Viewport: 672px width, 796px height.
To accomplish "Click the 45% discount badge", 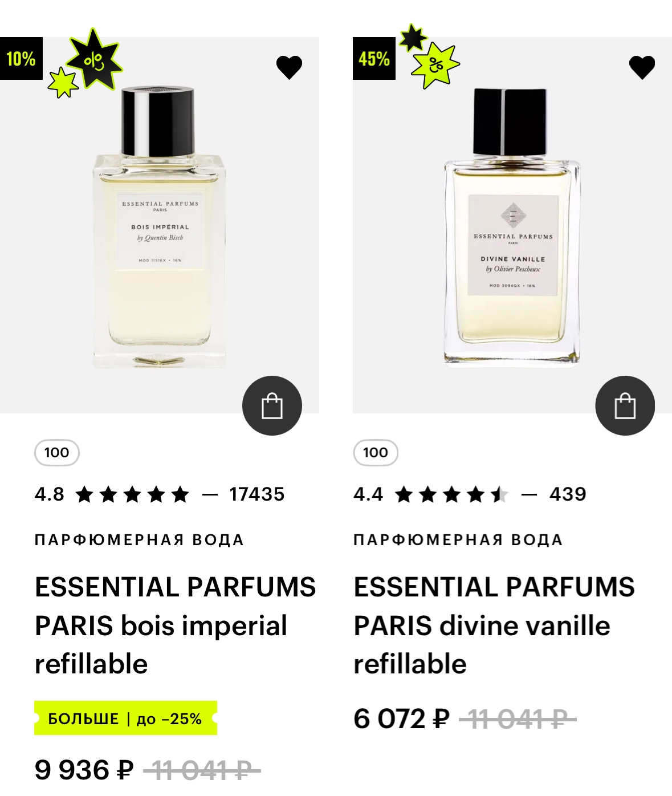I will tap(374, 58).
